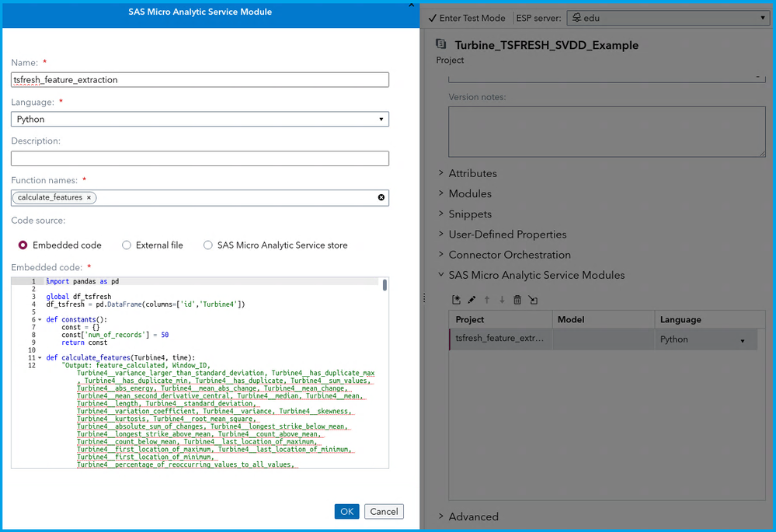Click the new module icon in toolbar

pyautogui.click(x=457, y=300)
